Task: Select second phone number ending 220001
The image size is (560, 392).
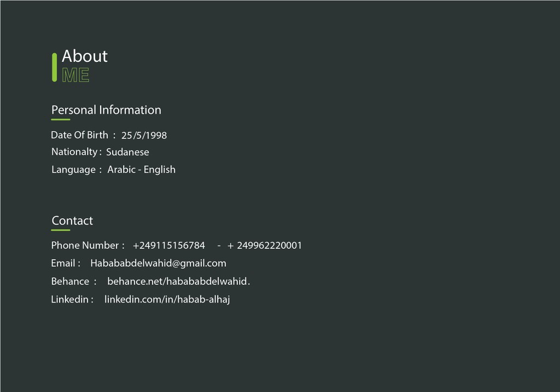Action: [265, 245]
